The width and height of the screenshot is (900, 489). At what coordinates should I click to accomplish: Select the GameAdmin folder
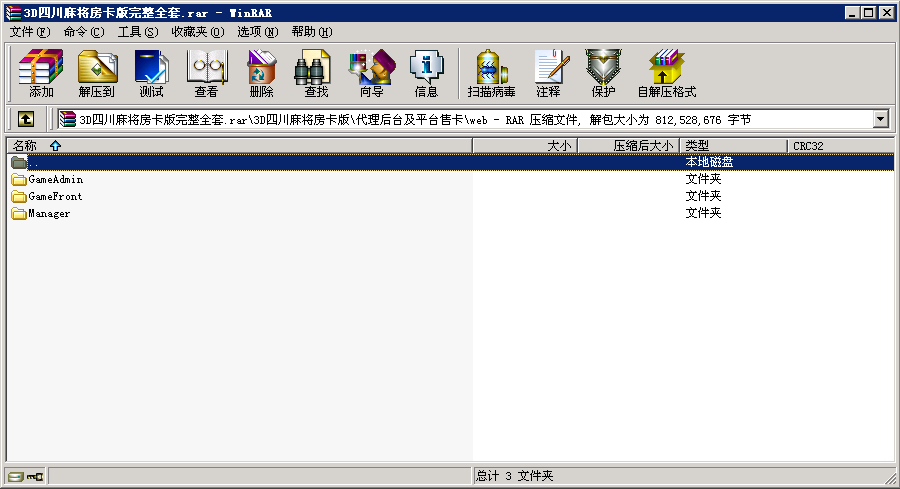[x=55, y=180]
